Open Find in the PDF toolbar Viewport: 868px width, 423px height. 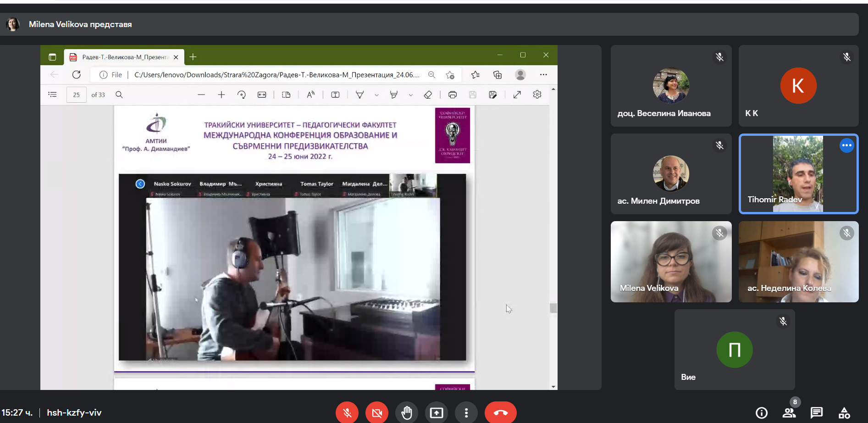click(x=119, y=95)
